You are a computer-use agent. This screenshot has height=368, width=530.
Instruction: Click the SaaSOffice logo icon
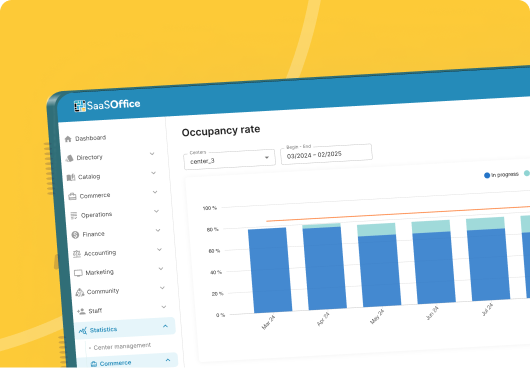coord(79,106)
